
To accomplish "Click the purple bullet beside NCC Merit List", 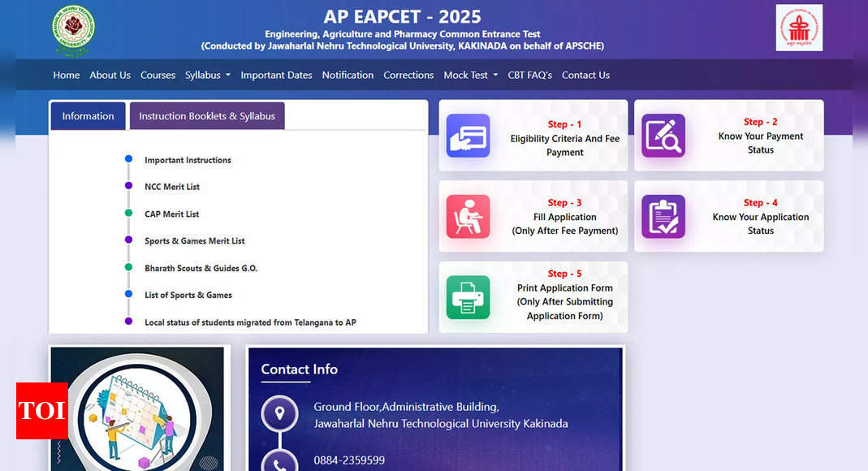I will click(x=128, y=186).
